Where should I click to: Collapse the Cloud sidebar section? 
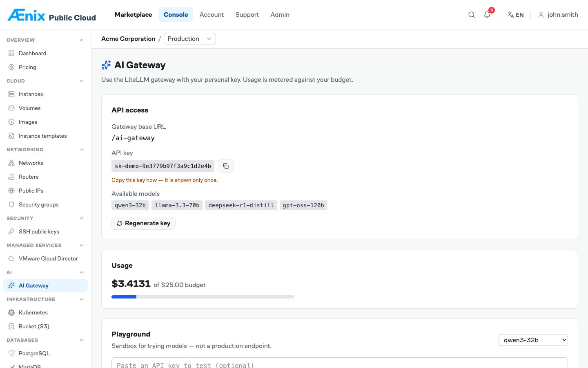pyautogui.click(x=82, y=81)
